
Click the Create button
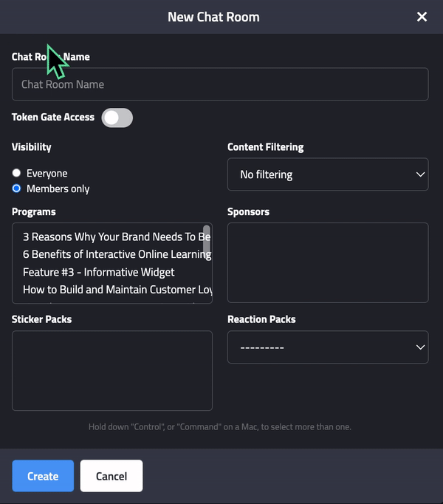tap(43, 476)
